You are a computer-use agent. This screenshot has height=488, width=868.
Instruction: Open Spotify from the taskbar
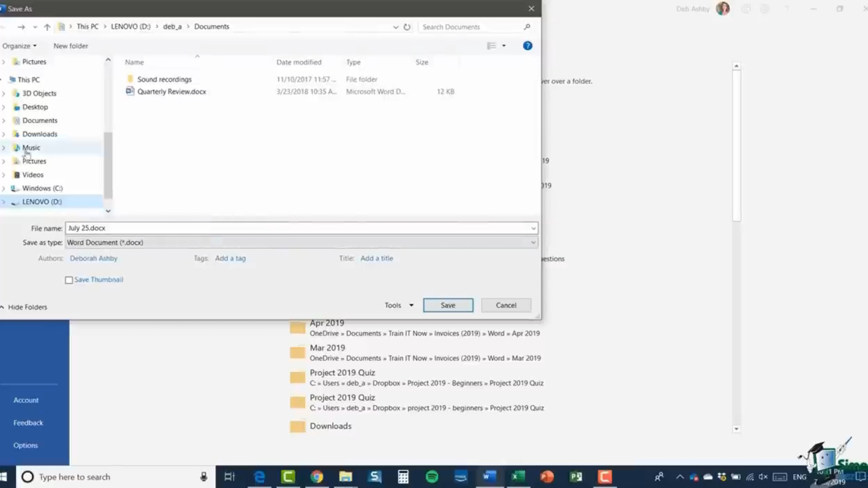point(432,477)
